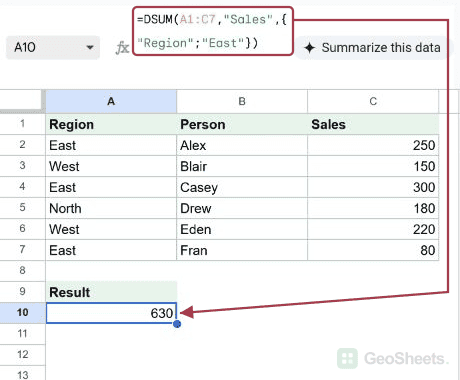Click the sparkle icon beside Summarize
The height and width of the screenshot is (380, 460).
(x=309, y=48)
